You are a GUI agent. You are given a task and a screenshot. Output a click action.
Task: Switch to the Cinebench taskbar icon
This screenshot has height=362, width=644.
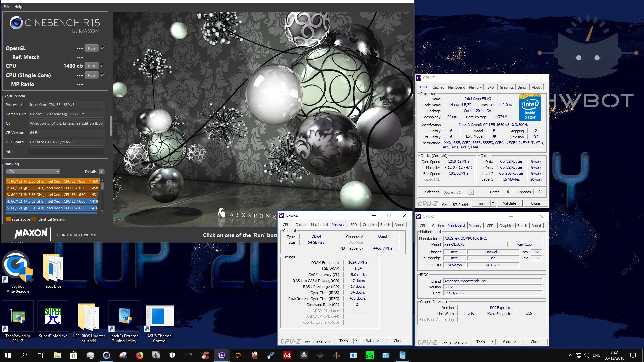(x=106, y=355)
